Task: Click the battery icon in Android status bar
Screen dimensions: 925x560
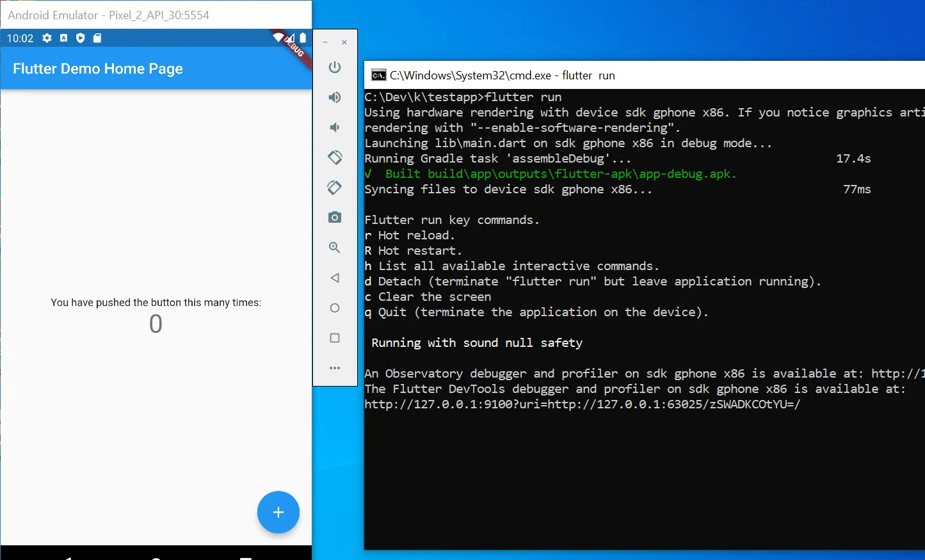Action: pyautogui.click(x=303, y=38)
